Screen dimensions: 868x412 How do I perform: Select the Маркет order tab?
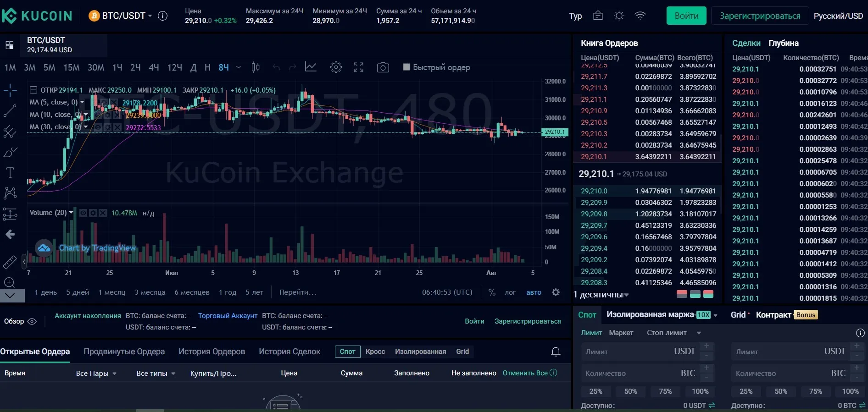click(621, 333)
